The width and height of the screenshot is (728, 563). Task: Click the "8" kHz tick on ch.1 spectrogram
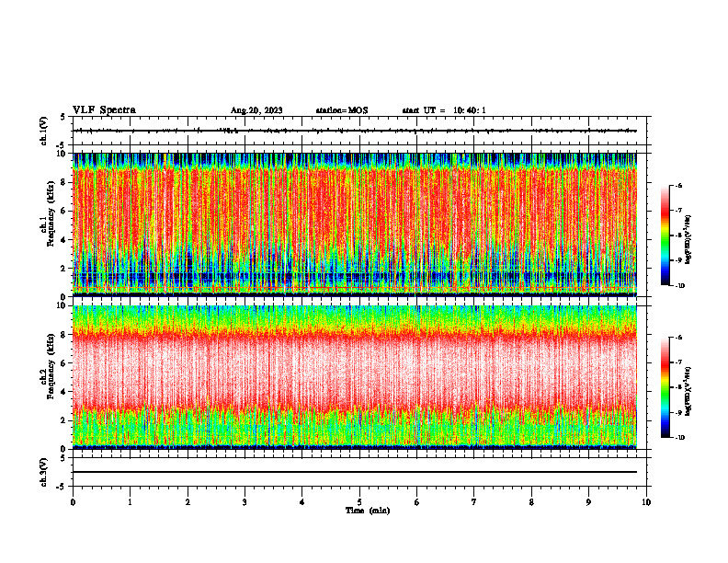[63, 182]
